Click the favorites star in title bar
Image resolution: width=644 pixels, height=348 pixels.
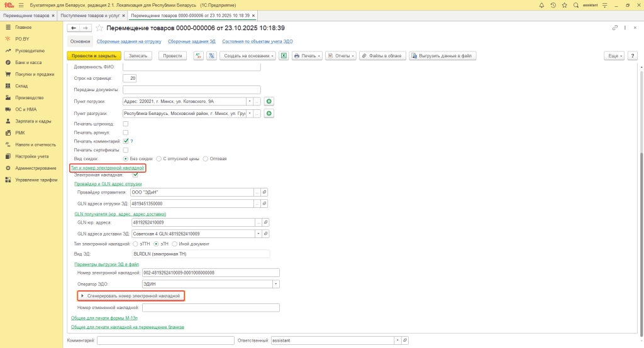point(564,4)
